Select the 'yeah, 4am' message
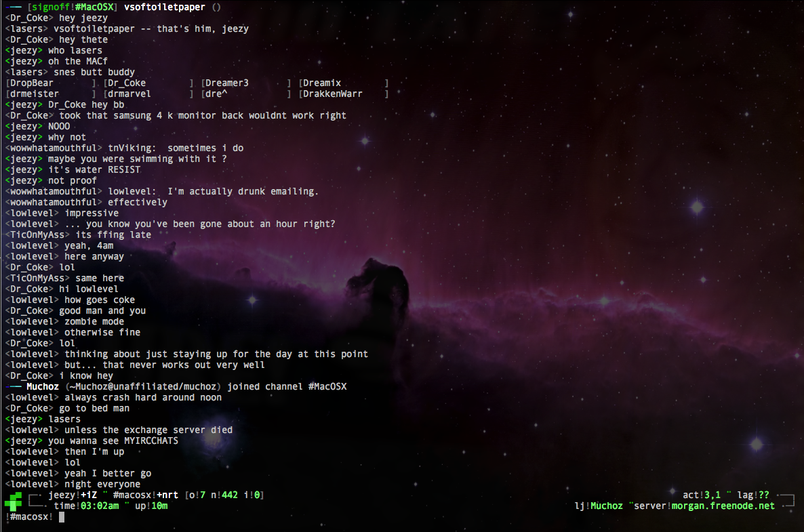This screenshot has height=532, width=804. point(89,245)
